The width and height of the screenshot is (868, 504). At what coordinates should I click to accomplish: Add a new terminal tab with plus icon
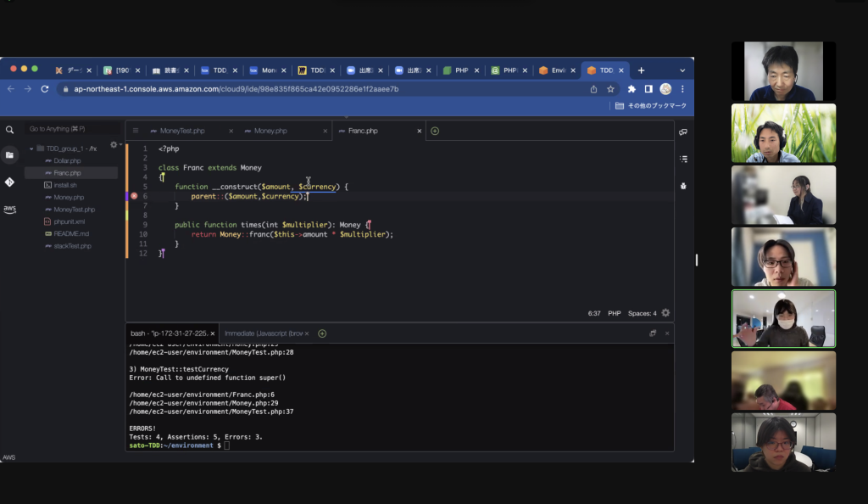322,333
